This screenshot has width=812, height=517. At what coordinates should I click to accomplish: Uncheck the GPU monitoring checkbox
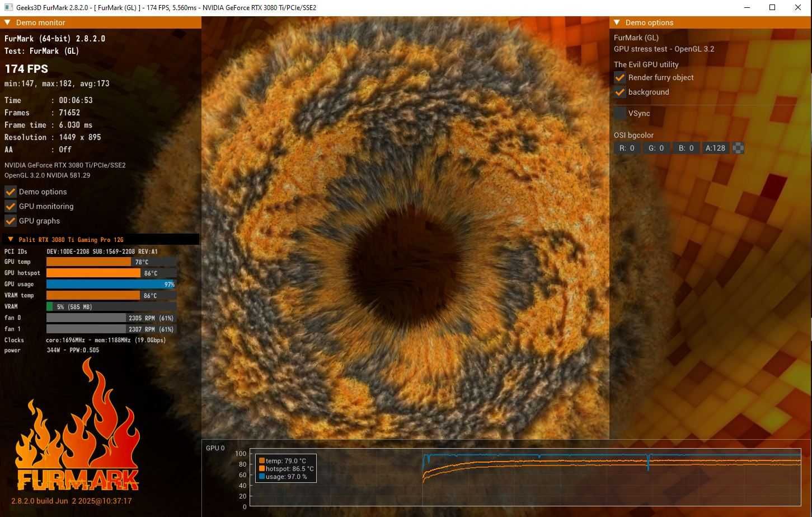10,206
